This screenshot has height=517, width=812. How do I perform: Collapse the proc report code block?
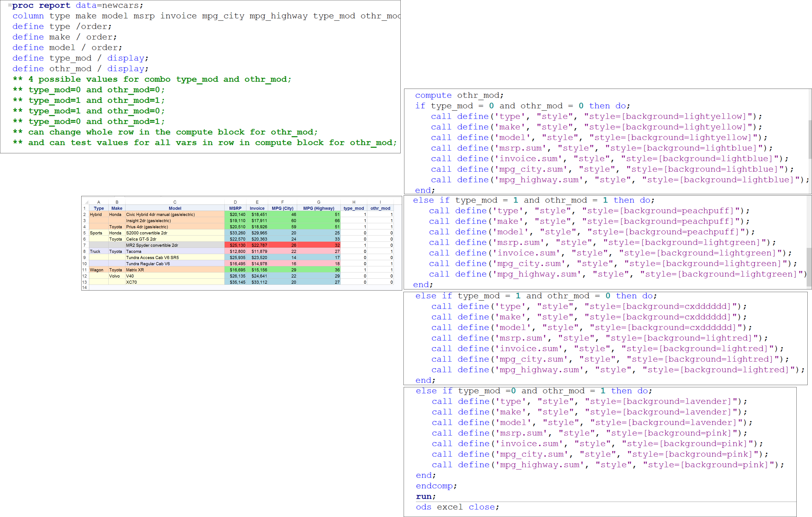pos(10,5)
